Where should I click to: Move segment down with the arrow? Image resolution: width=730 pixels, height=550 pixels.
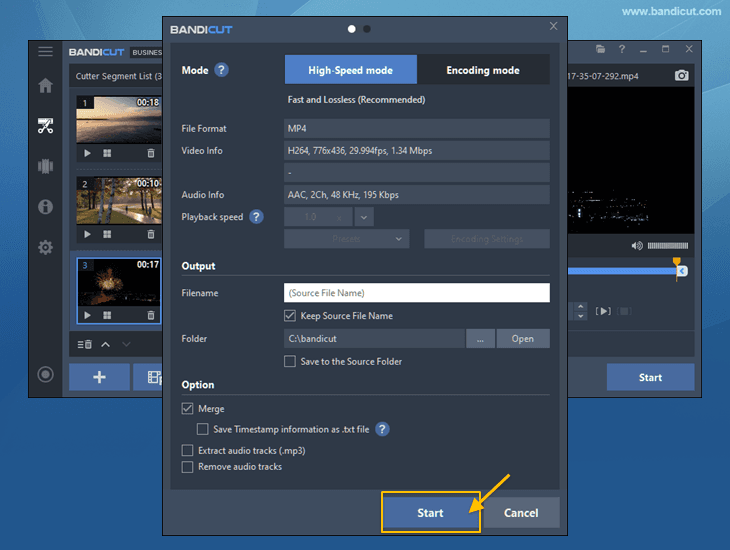126,344
